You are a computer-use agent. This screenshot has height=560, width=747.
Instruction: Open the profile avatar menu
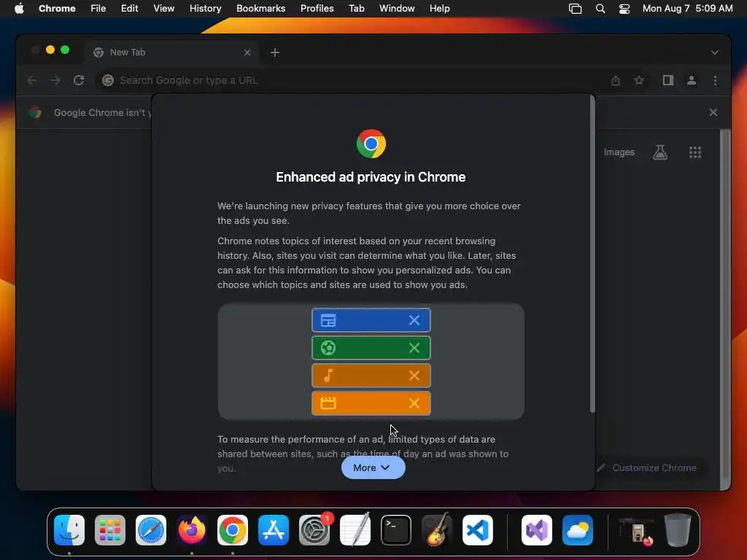pyautogui.click(x=692, y=80)
